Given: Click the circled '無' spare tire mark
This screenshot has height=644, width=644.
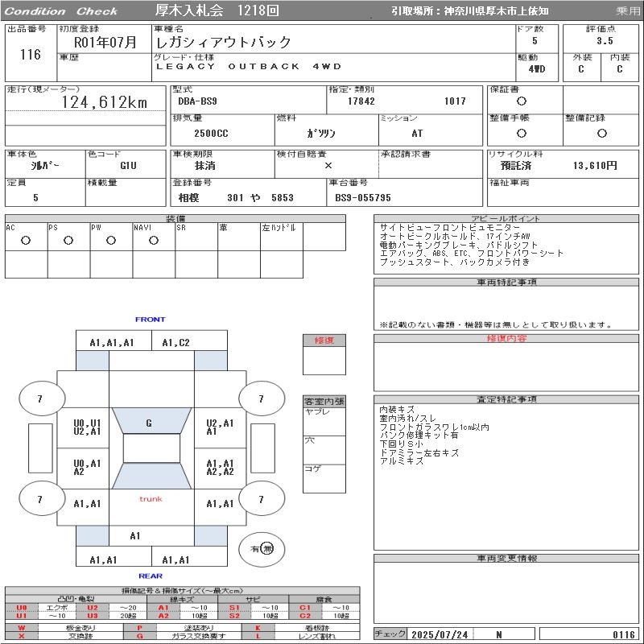Looking at the screenshot, I should [x=267, y=549].
